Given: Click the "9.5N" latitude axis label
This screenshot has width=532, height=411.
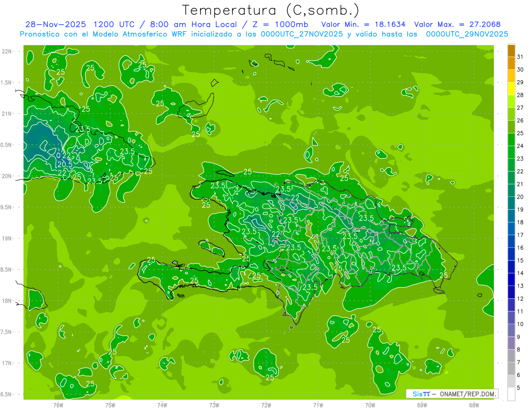Looking at the screenshot, I should click(7, 207).
